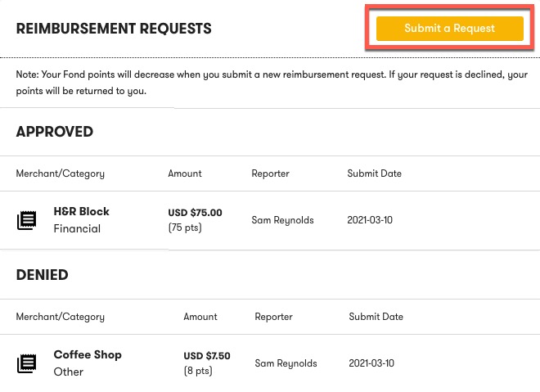Open the Coffee Shop receipt icon
This screenshot has width=540, height=392.
click(26, 363)
